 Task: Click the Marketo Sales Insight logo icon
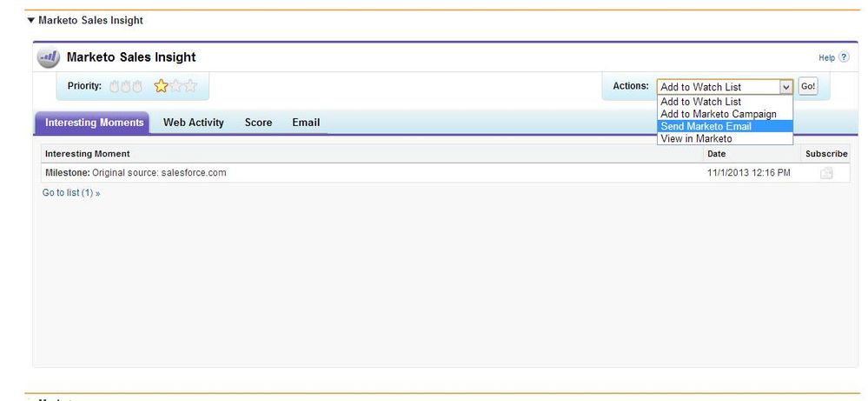point(48,57)
